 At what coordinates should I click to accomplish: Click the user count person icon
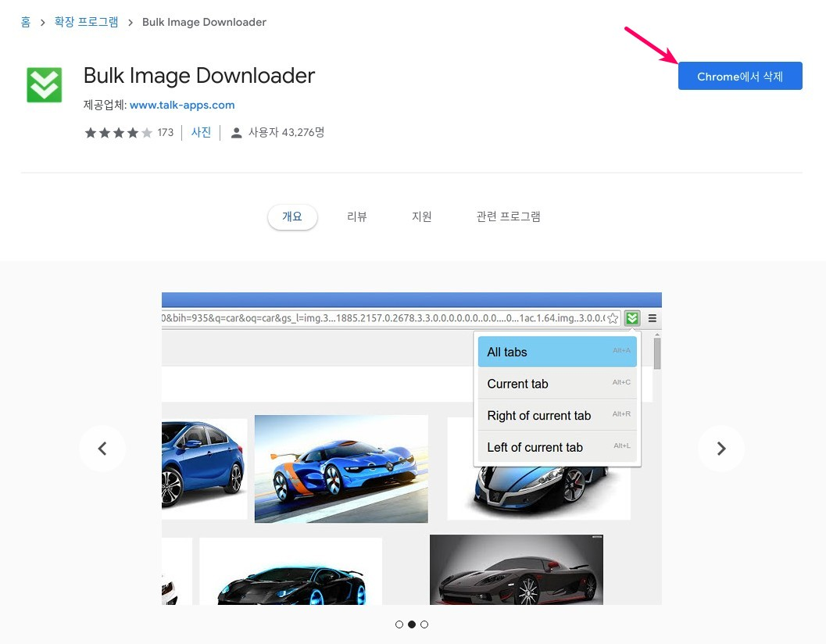[237, 133]
